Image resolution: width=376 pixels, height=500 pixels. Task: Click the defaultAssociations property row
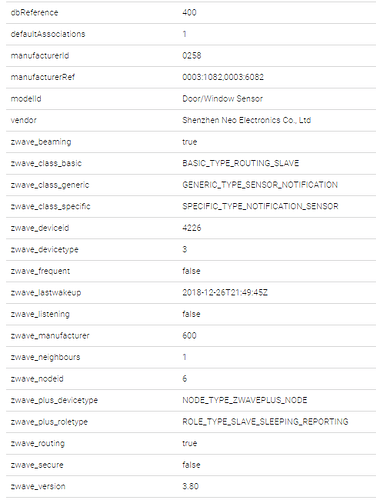[191, 34]
